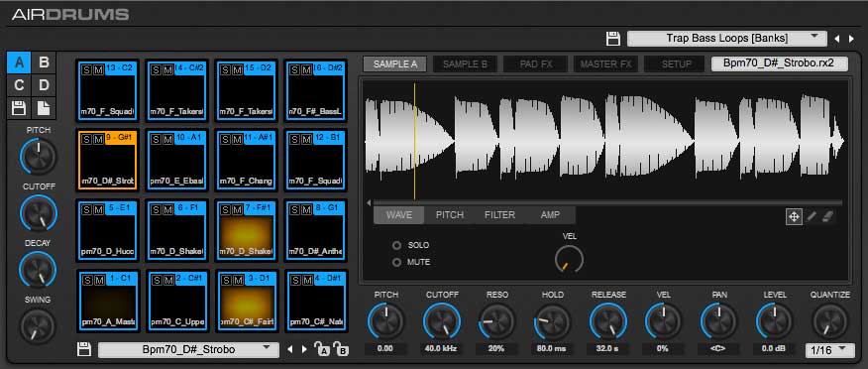The height and width of the screenshot is (369, 868).
Task: Solo pad 13 - C2
Action: tap(86, 69)
